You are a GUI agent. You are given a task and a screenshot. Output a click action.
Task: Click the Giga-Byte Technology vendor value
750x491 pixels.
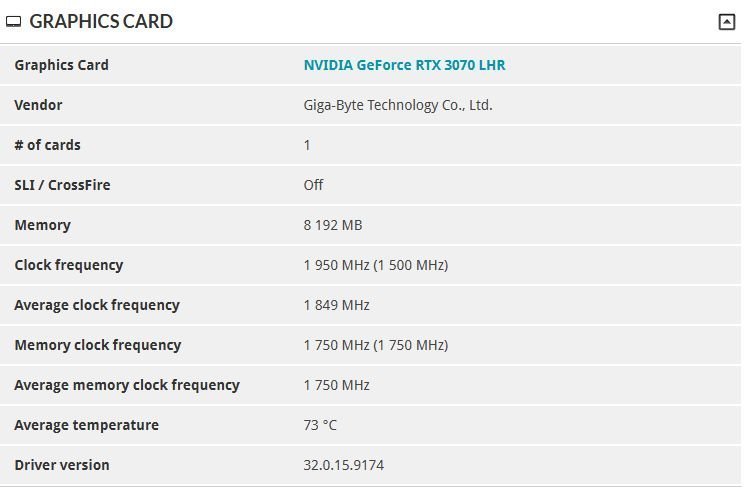397,105
